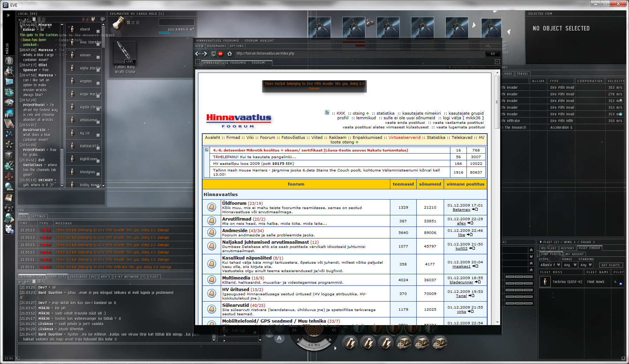
Task: Click the statistika link in forum header
Action: pos(385,113)
